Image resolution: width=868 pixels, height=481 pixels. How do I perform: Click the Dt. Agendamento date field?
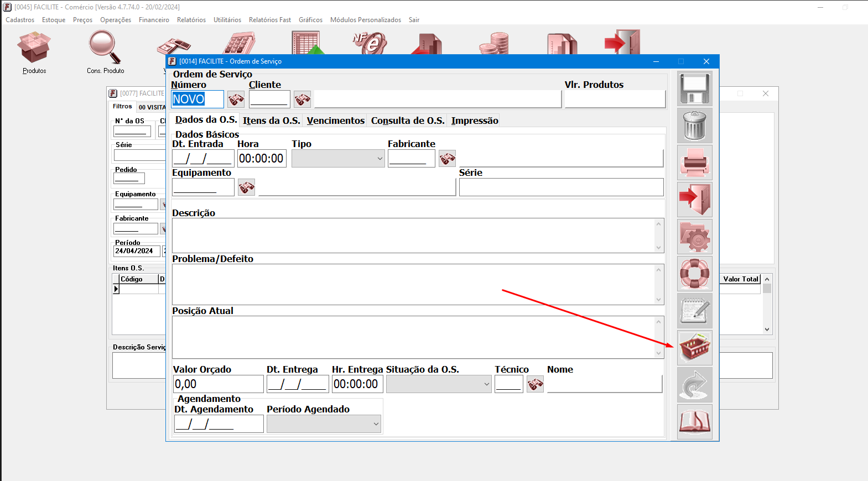pyautogui.click(x=219, y=424)
